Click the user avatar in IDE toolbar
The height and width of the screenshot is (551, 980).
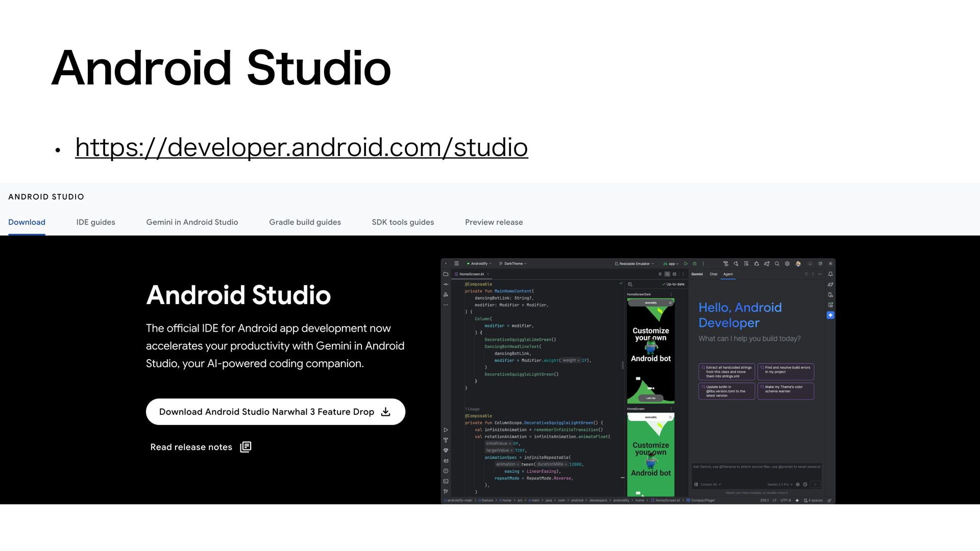(x=798, y=264)
